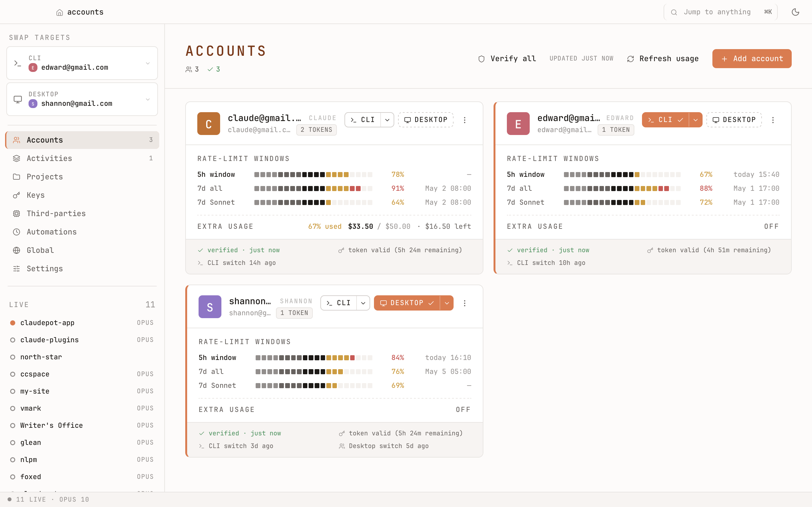Expand the CLI swap target for edward@gmail.com
The image size is (812, 507).
148,63
